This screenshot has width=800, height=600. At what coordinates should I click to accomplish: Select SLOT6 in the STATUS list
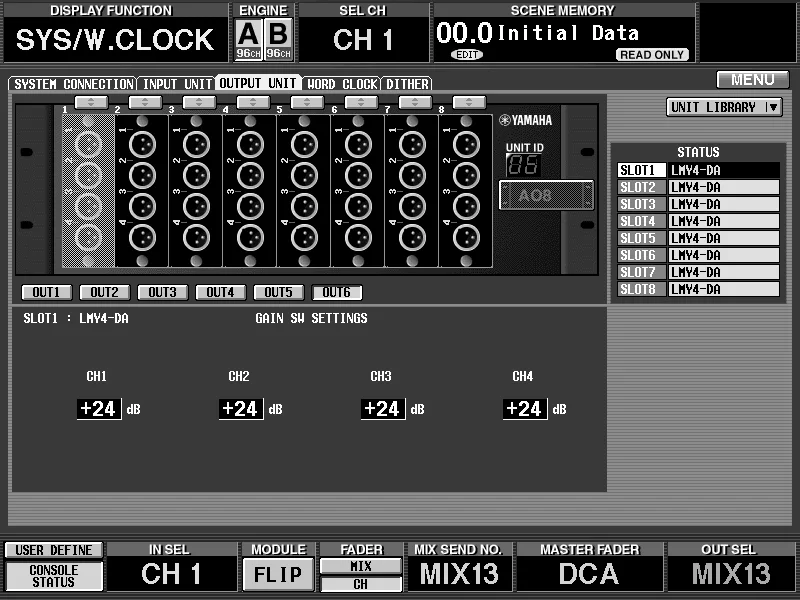[698, 255]
